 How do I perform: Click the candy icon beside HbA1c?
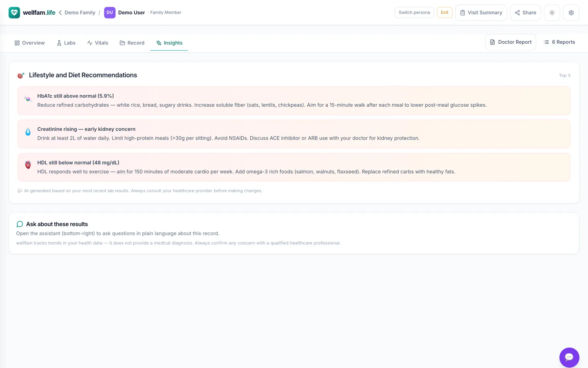click(28, 99)
